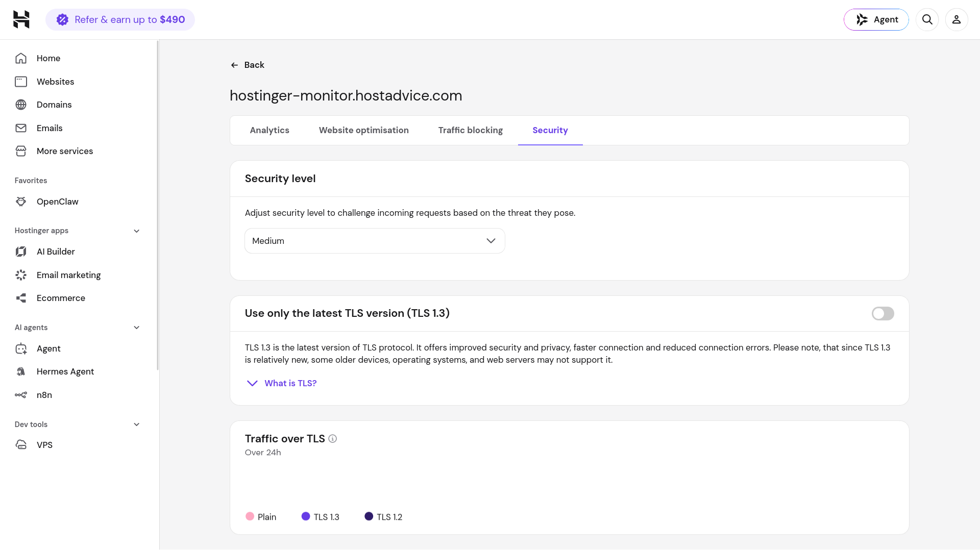
Task: Open Domains in the sidebar
Action: coord(54,105)
